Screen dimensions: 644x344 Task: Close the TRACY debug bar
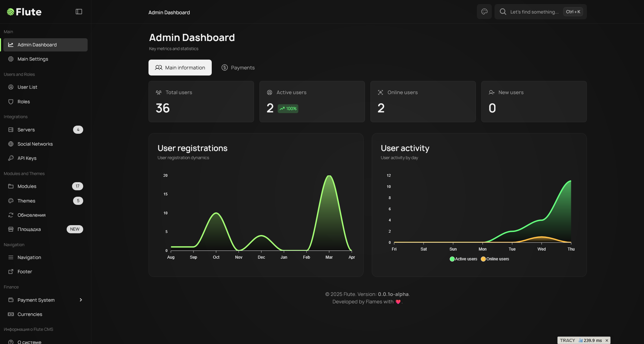coord(607,340)
